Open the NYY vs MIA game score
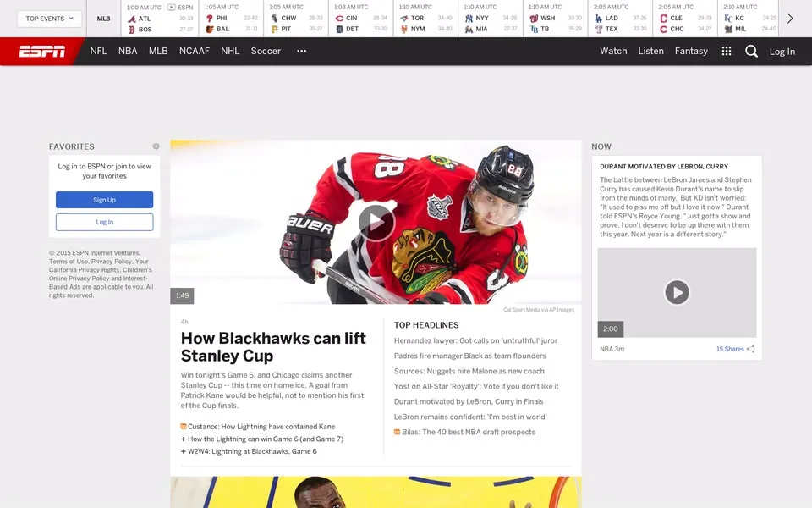812x508 pixels. (490, 19)
